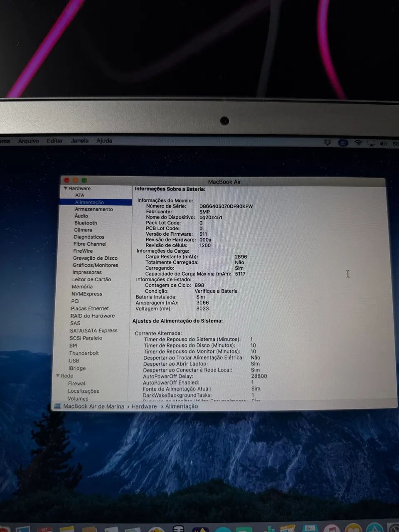399x532 pixels.
Task: Select SPI in the sidebar
Action: (x=73, y=346)
